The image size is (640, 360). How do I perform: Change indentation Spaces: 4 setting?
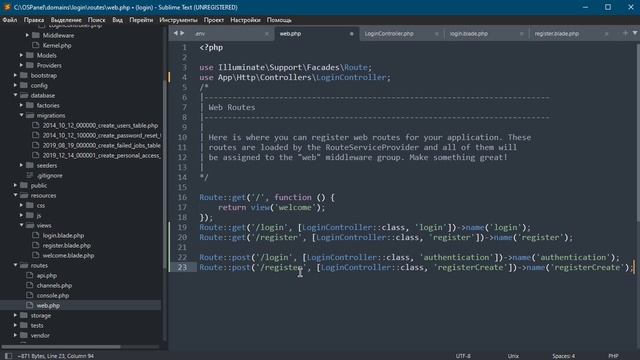(x=563, y=356)
